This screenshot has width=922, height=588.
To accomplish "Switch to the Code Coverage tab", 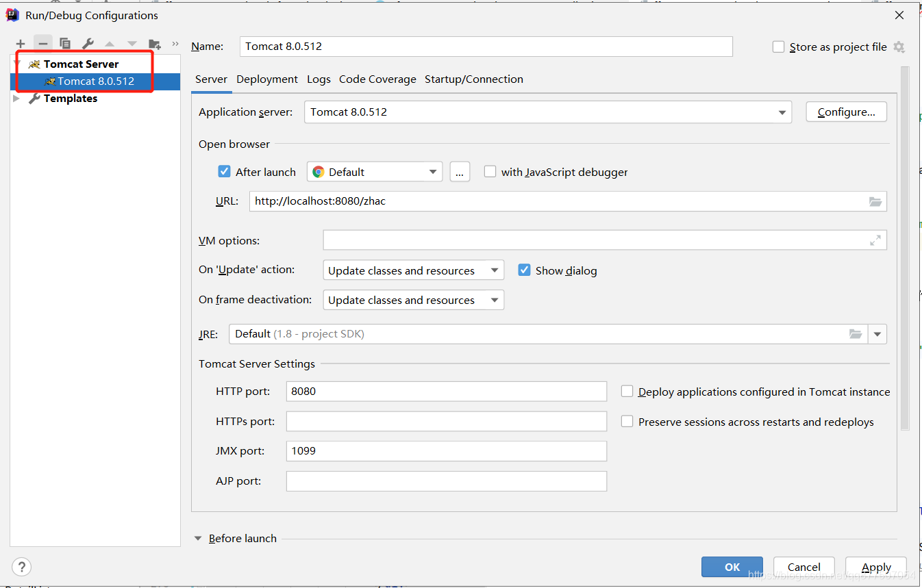I will 377,79.
